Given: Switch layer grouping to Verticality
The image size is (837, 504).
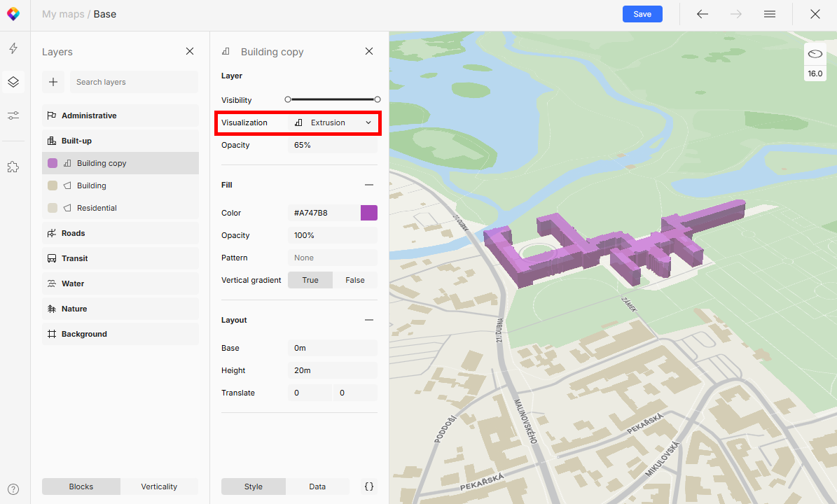Looking at the screenshot, I should pos(159,486).
